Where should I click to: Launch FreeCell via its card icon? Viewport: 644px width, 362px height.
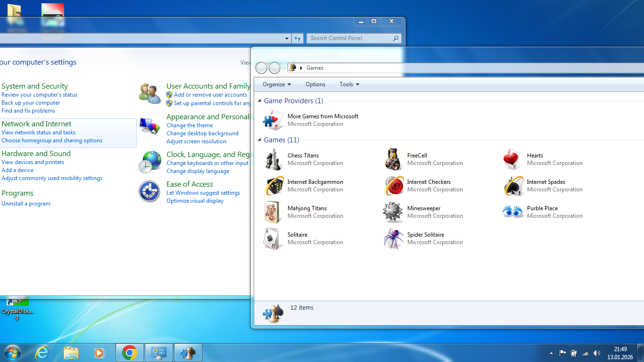point(393,159)
